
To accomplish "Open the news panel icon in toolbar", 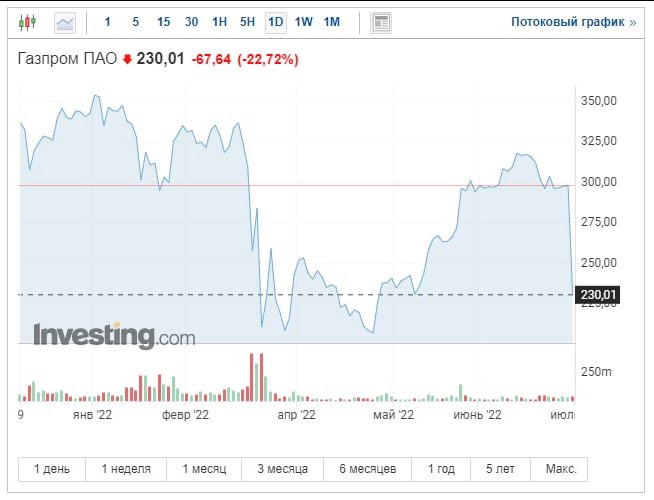I will (x=380, y=21).
